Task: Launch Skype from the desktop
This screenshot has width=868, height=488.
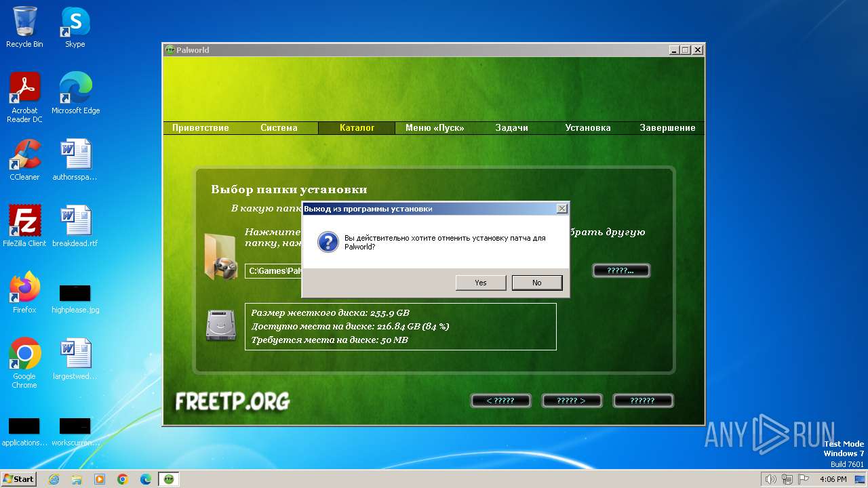Action: 75,27
